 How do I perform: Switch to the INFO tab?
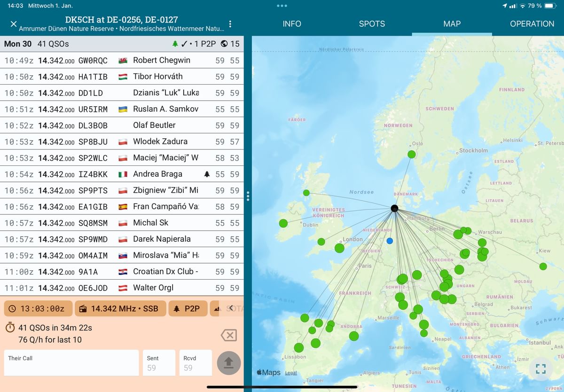(x=292, y=24)
